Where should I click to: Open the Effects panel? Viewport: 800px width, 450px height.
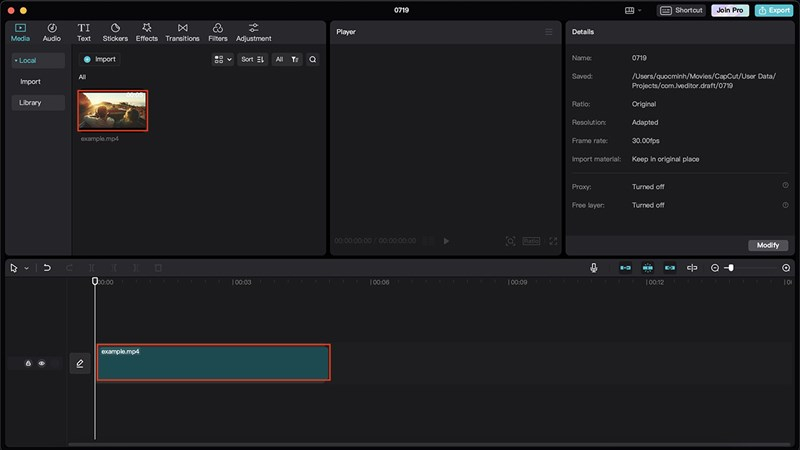147,32
